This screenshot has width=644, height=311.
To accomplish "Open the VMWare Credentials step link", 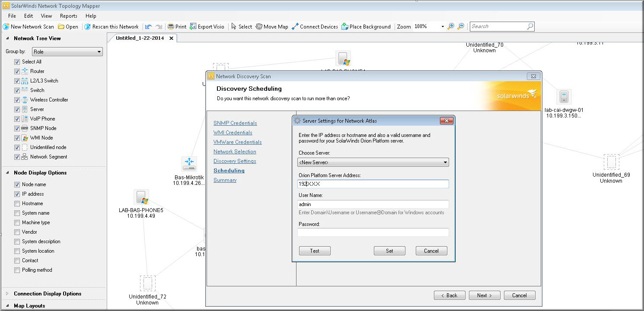I will (238, 142).
